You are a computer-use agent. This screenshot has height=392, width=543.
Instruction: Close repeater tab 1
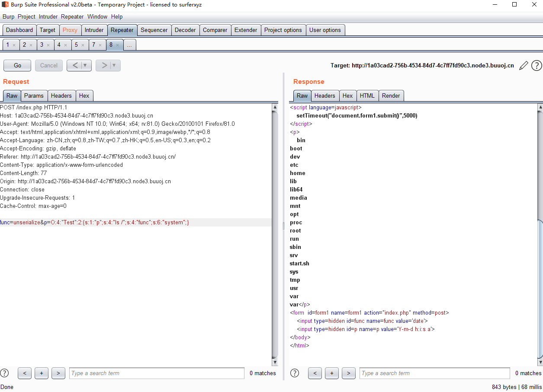point(14,45)
